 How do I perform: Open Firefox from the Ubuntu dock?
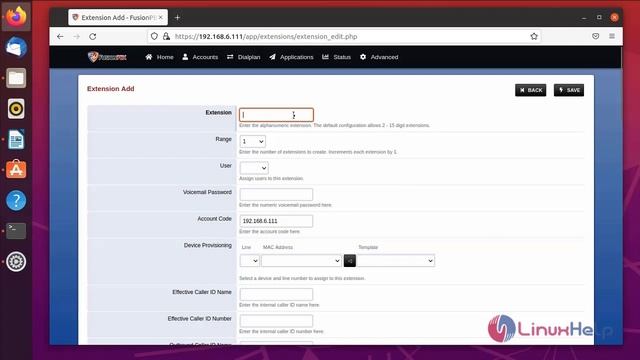[16, 17]
